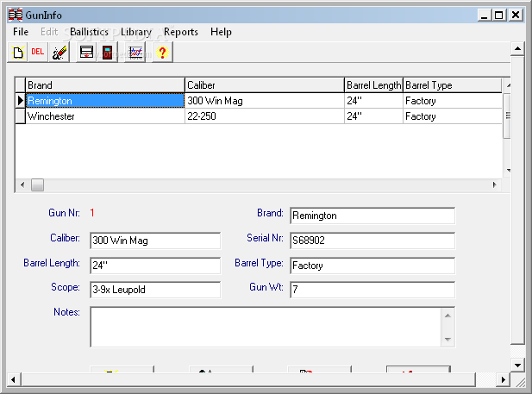Open the Help menu
The height and width of the screenshot is (394, 532).
pos(221,32)
